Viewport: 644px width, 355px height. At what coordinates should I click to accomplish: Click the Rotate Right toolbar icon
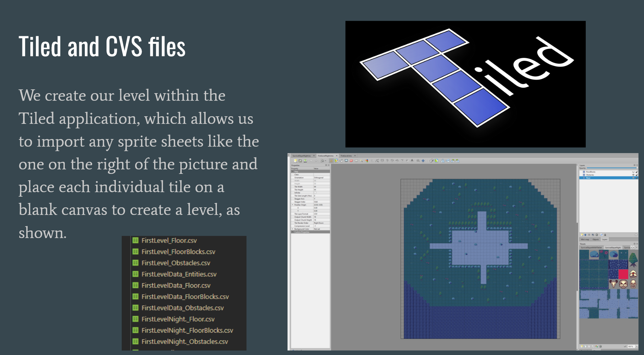[457, 161]
